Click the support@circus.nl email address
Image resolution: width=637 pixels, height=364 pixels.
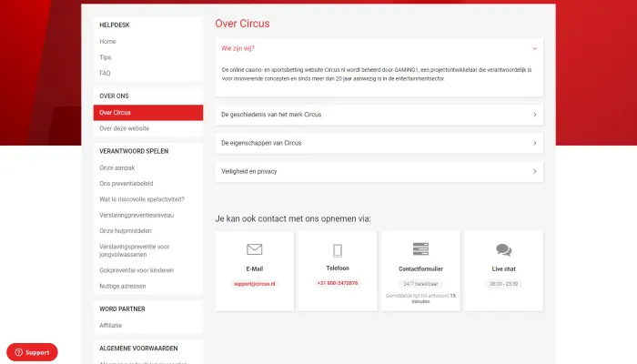point(254,284)
